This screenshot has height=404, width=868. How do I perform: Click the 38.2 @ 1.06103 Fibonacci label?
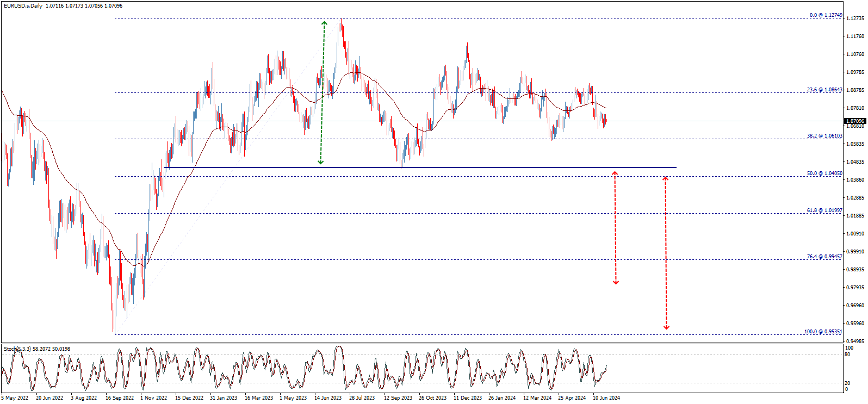pos(824,136)
